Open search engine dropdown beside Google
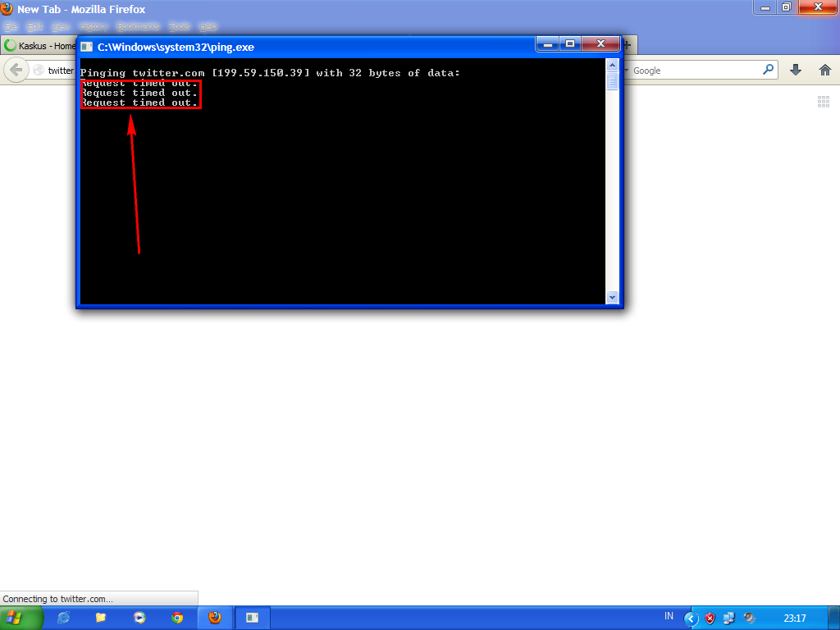Image resolution: width=840 pixels, height=630 pixels. 626,71
